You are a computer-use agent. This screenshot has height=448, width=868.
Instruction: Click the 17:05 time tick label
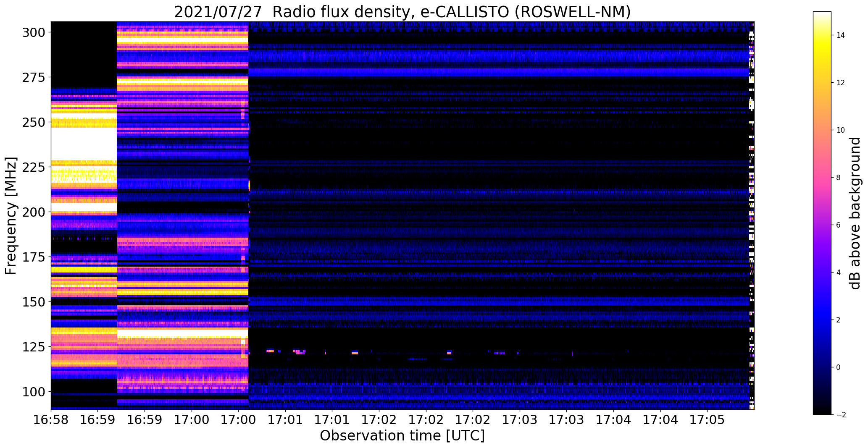point(707,419)
